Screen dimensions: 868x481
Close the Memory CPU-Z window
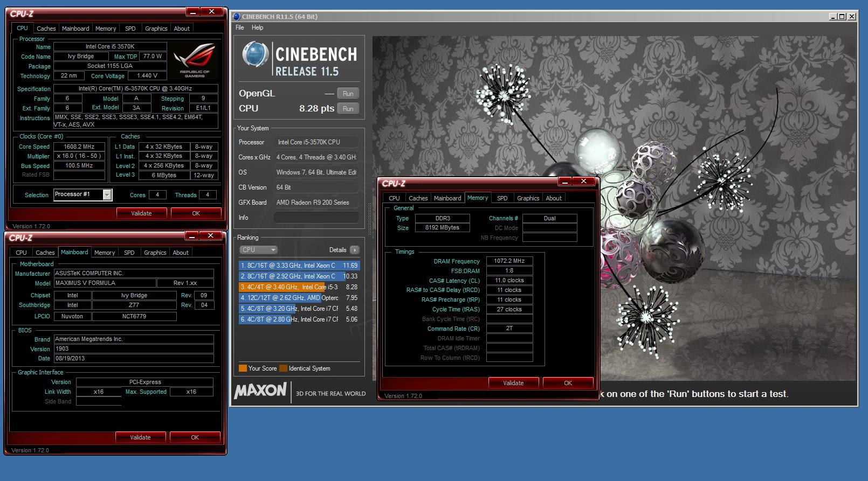[583, 182]
